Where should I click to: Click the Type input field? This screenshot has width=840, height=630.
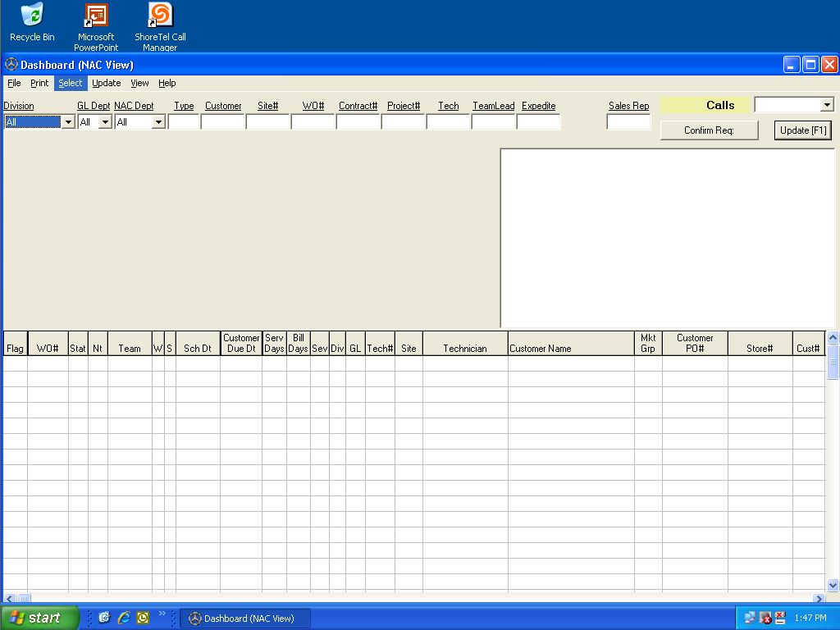[x=184, y=121]
